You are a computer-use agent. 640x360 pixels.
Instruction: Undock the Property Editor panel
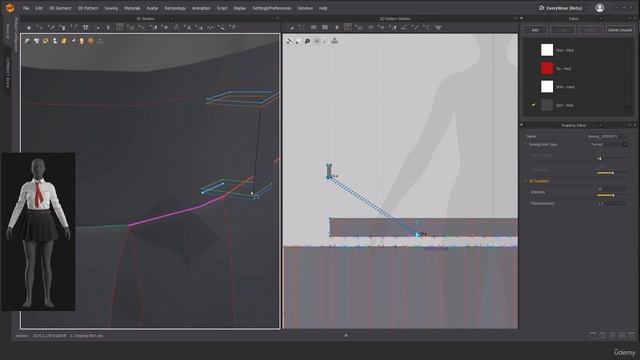coord(630,125)
